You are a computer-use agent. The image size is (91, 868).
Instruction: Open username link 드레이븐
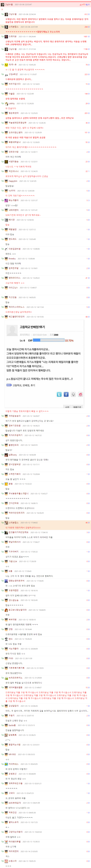[12, 36]
